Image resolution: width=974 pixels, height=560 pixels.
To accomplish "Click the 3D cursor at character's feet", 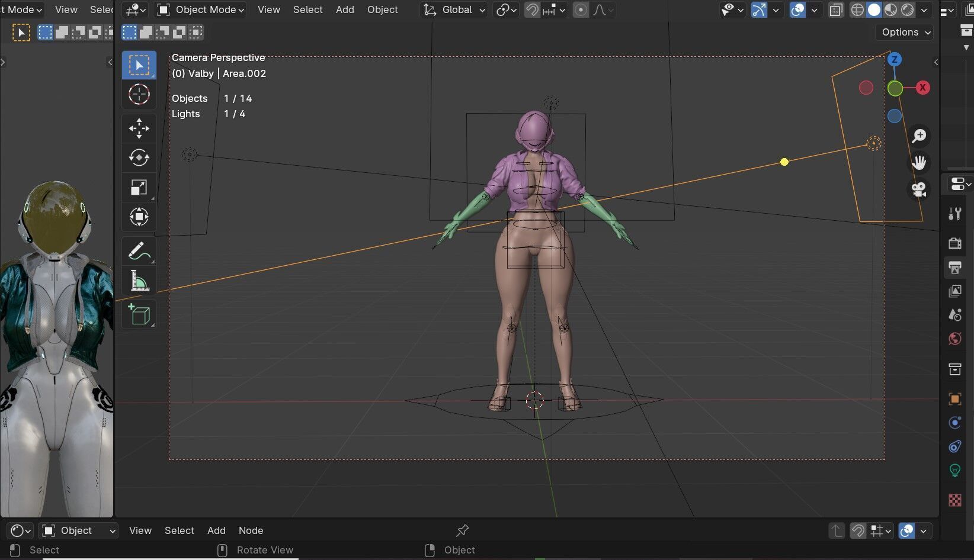I will pos(534,401).
